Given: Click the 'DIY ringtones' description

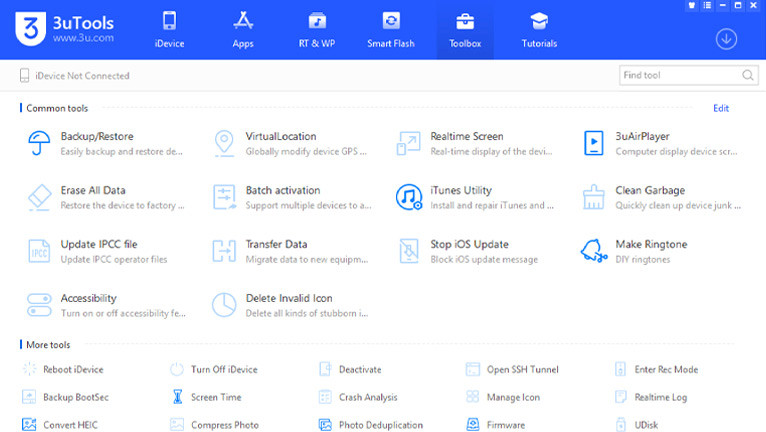Looking at the screenshot, I should pos(642,259).
